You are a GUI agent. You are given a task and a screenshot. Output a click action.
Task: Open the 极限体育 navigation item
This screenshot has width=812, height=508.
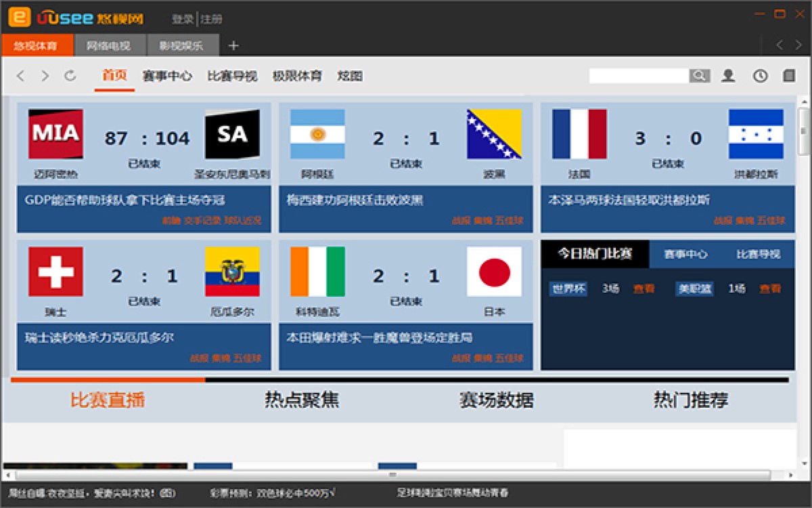coord(297,76)
